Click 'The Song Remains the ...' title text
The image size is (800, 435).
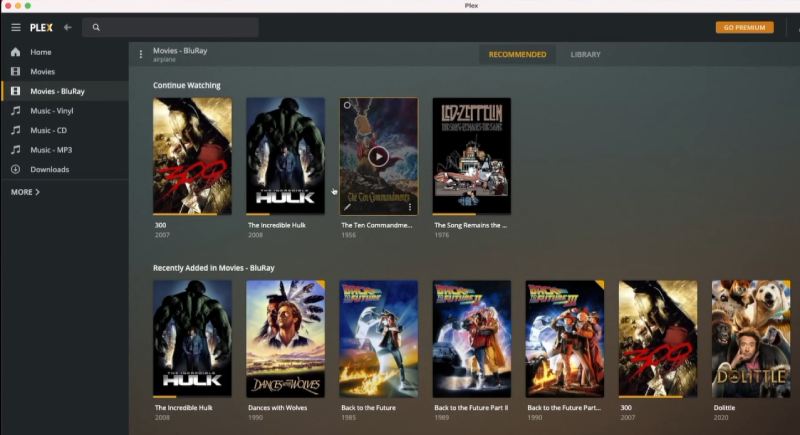pos(470,225)
